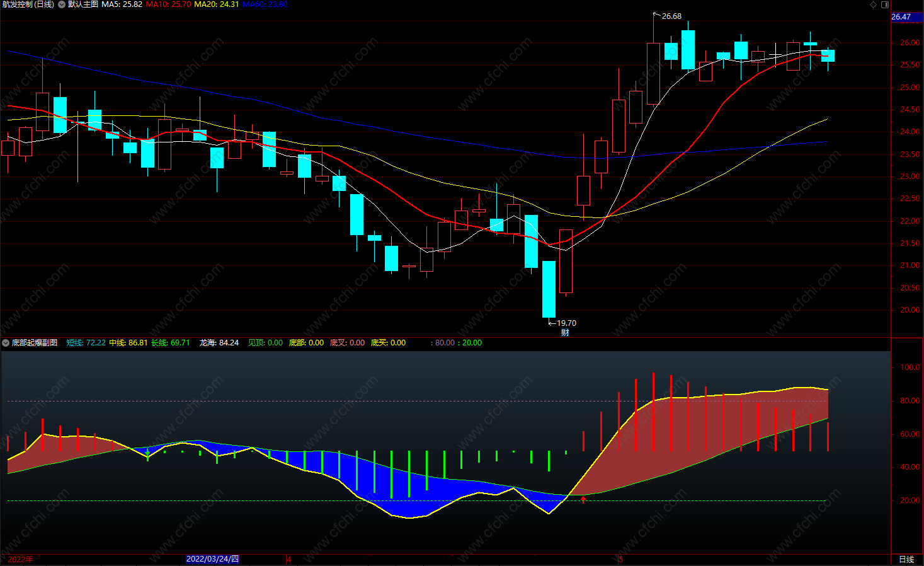924x566 pixels.
Task: Click the 19.70 low price label
Action: click(x=566, y=323)
